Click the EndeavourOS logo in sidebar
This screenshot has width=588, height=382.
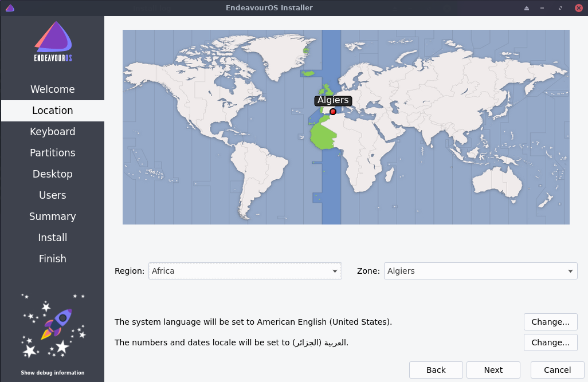coord(53,42)
